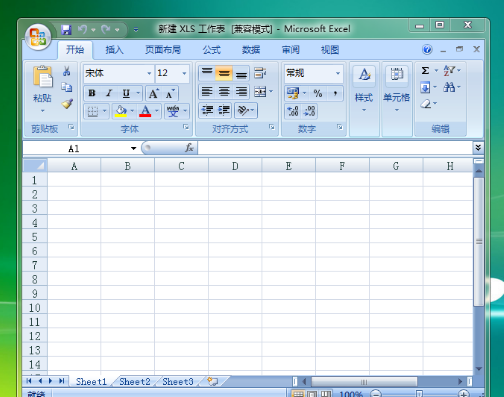Expand the Name Box A1 dropdown
Screen dimensions: 504x397
click(x=134, y=148)
